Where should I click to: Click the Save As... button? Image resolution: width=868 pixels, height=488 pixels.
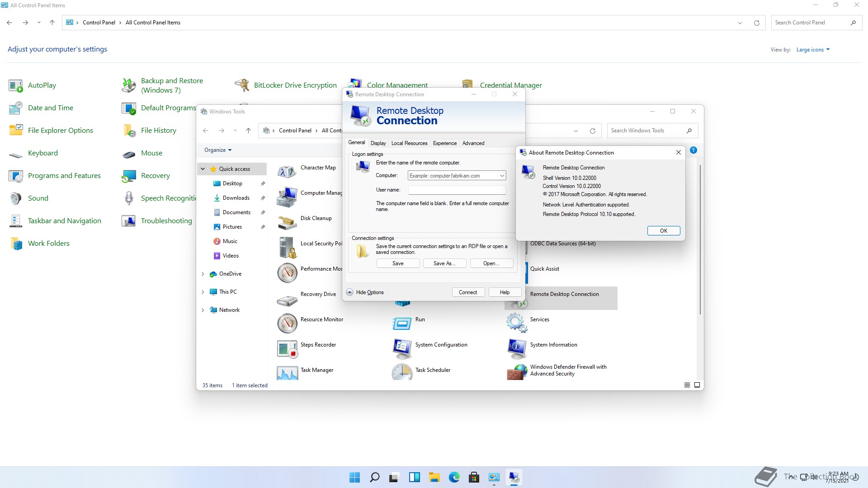click(444, 263)
